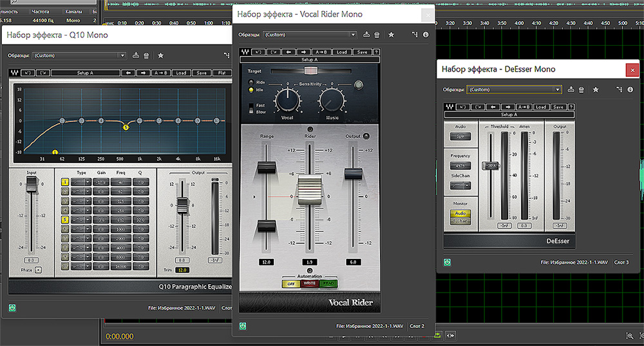Toggle the DeEsser effect power button

447,262
